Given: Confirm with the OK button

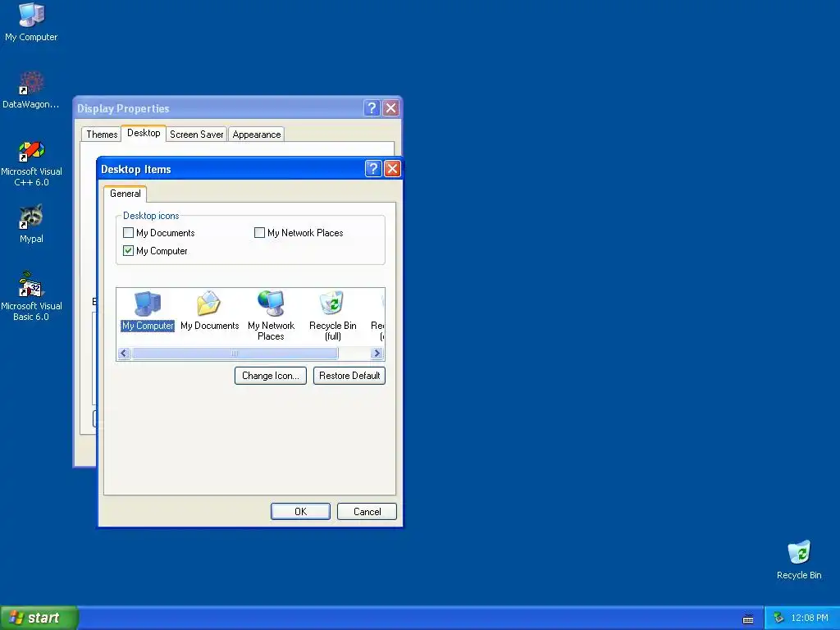Looking at the screenshot, I should pyautogui.click(x=300, y=512).
